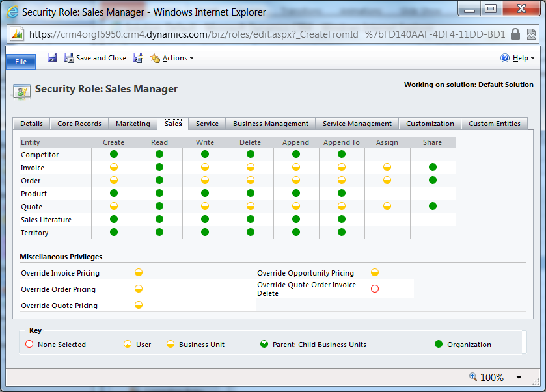This screenshot has width=546, height=392.
Task: Click the Write column header
Action: (205, 142)
